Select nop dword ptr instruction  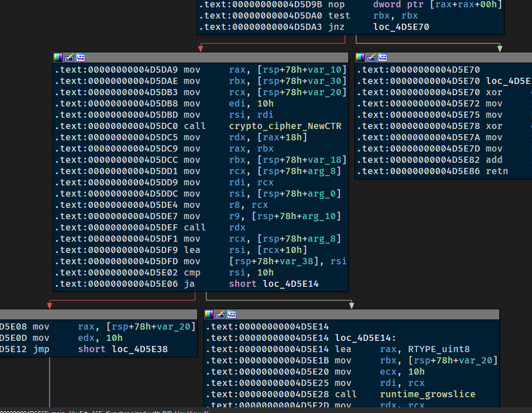(351, 5)
